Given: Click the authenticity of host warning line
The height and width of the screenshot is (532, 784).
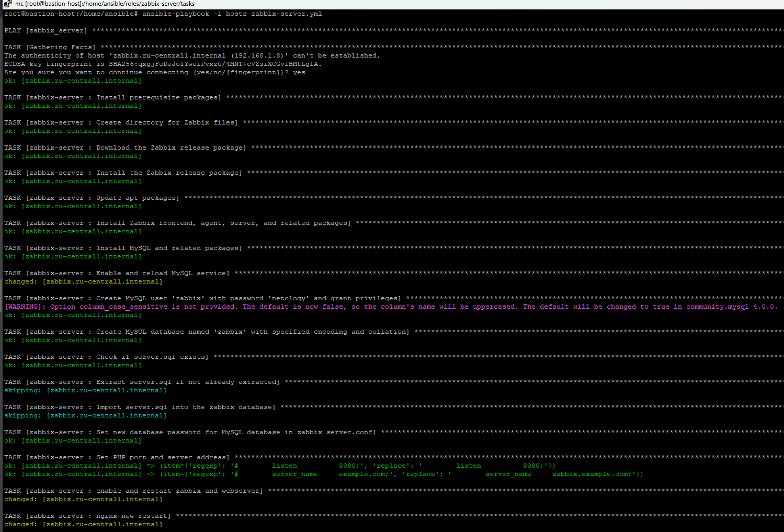Looking at the screenshot, I should [192, 56].
